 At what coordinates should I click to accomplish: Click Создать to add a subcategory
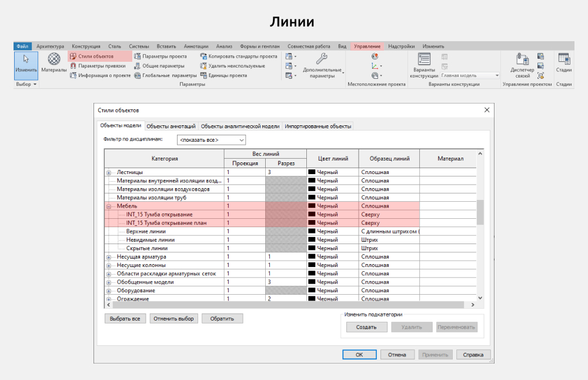(366, 327)
